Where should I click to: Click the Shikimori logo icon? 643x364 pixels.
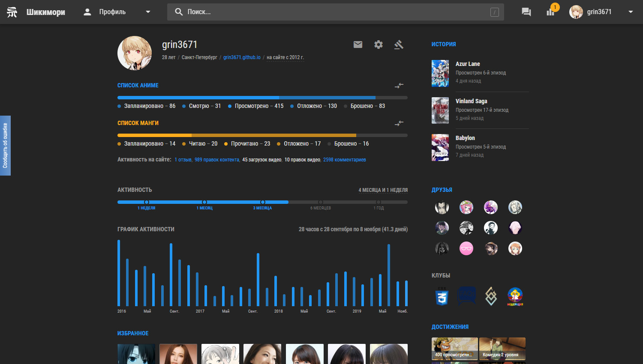click(x=12, y=12)
